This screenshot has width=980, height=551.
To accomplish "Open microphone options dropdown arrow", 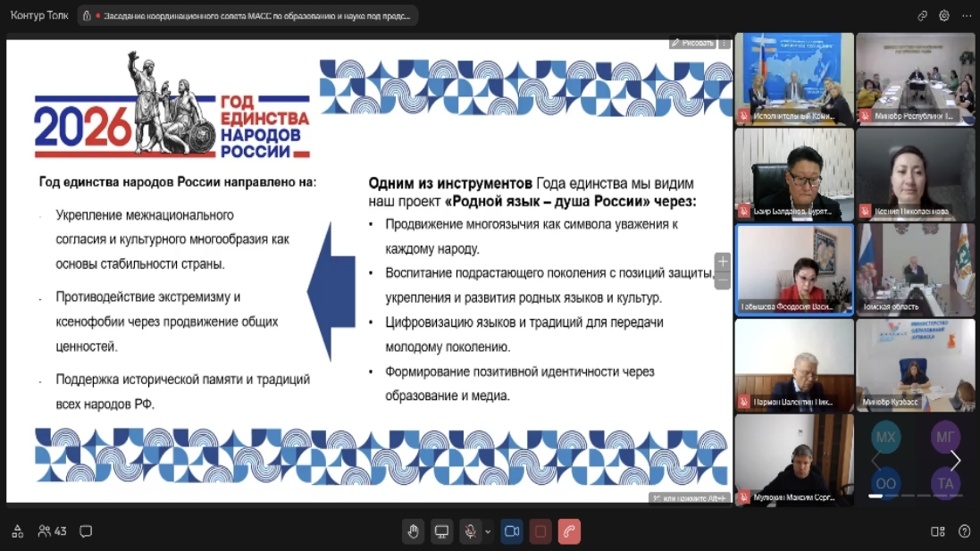I will (x=488, y=531).
